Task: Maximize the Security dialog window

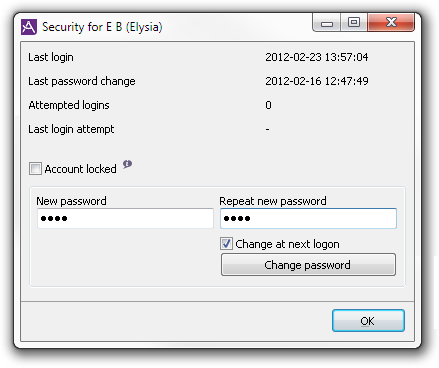Action: 354,23
